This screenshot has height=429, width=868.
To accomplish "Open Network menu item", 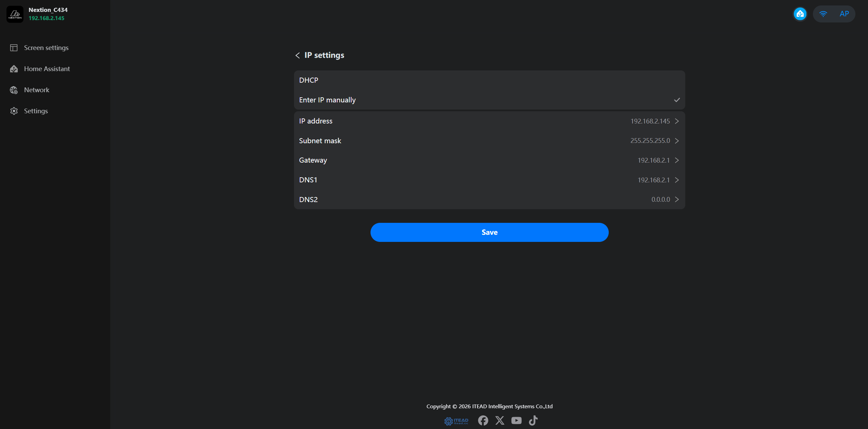I will 37,90.
